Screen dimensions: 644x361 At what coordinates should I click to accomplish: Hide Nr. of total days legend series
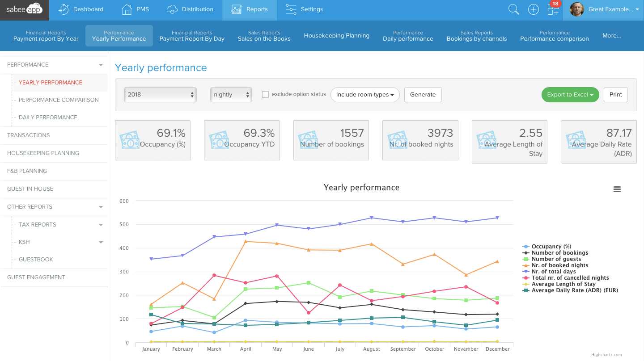click(553, 272)
